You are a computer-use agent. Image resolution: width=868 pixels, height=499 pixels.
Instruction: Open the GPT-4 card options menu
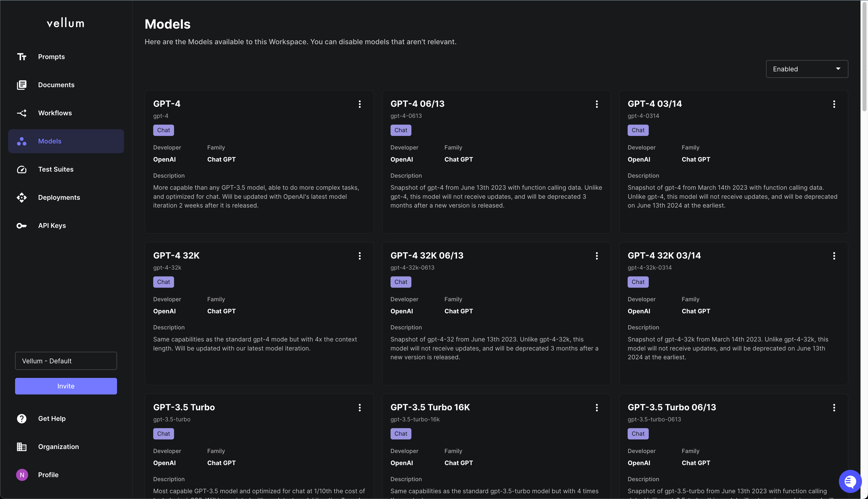[x=359, y=104]
